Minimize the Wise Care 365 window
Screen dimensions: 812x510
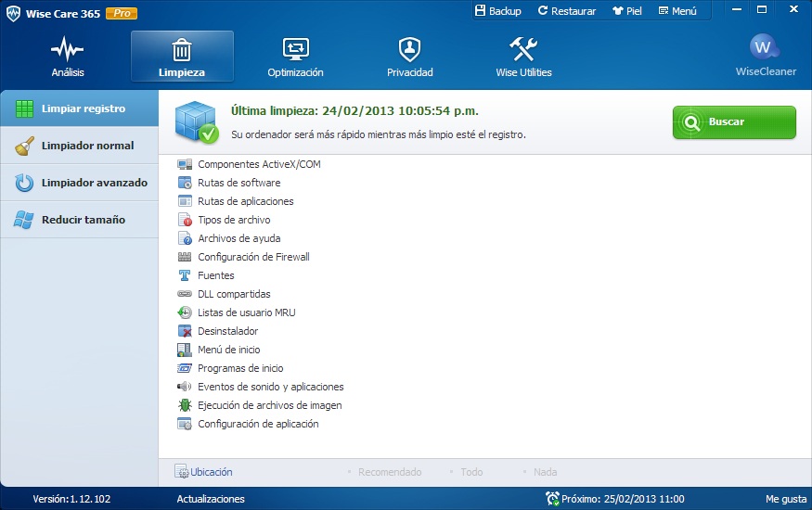[x=737, y=9]
